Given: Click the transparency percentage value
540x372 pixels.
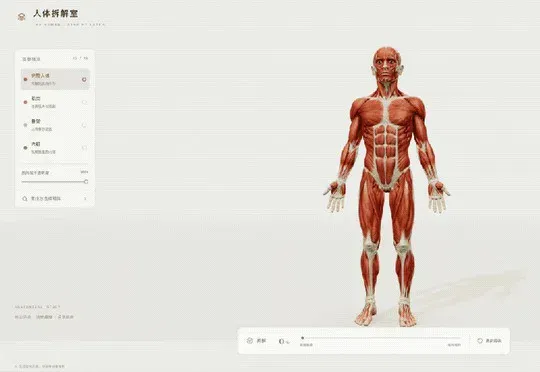Looking at the screenshot, I should coord(84,172).
